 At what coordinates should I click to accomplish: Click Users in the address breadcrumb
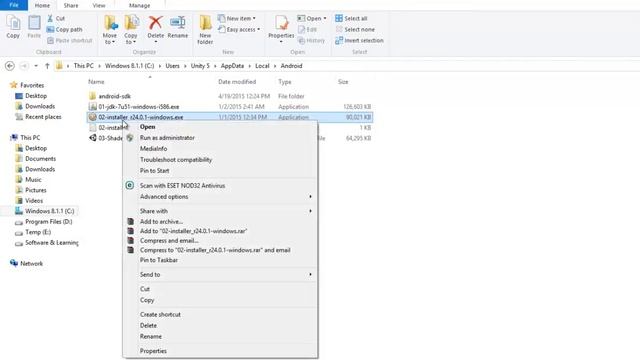[172, 66]
